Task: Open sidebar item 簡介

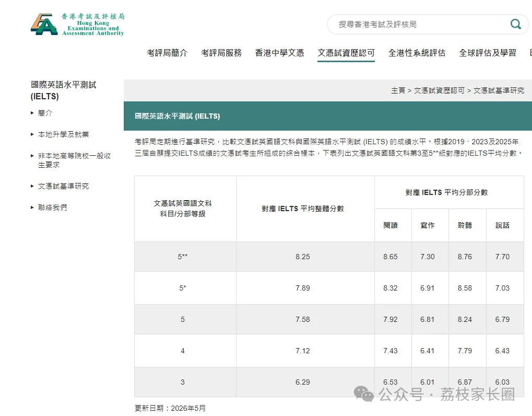Action: point(45,113)
